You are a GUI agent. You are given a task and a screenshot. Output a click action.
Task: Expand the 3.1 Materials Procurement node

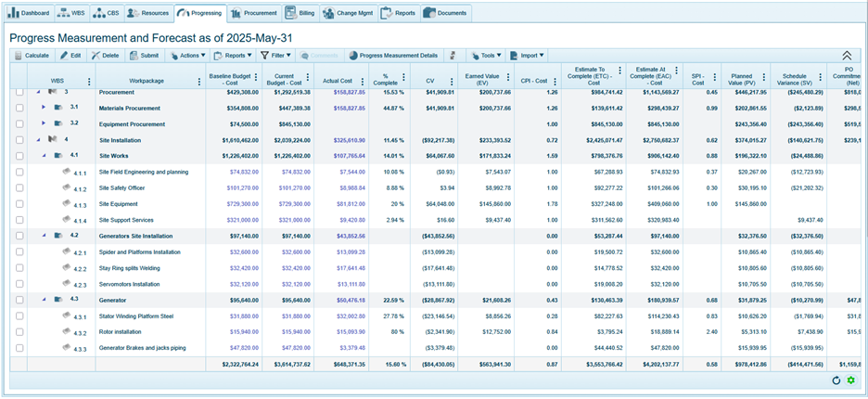[43, 108]
